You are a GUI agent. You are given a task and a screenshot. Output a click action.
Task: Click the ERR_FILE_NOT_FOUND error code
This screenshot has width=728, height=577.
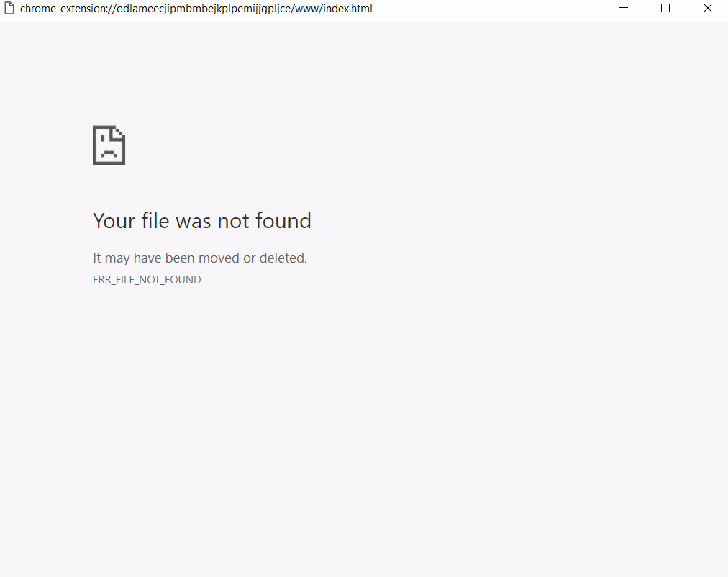click(x=147, y=280)
